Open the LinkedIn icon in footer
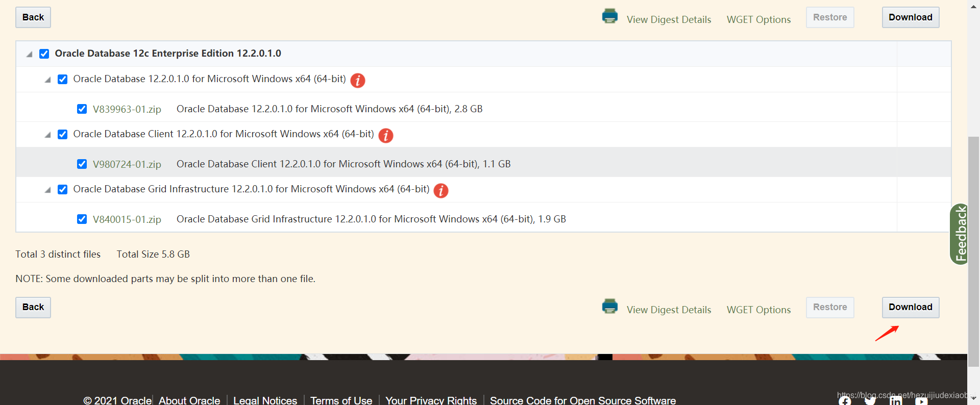The width and height of the screenshot is (980, 405). [896, 401]
